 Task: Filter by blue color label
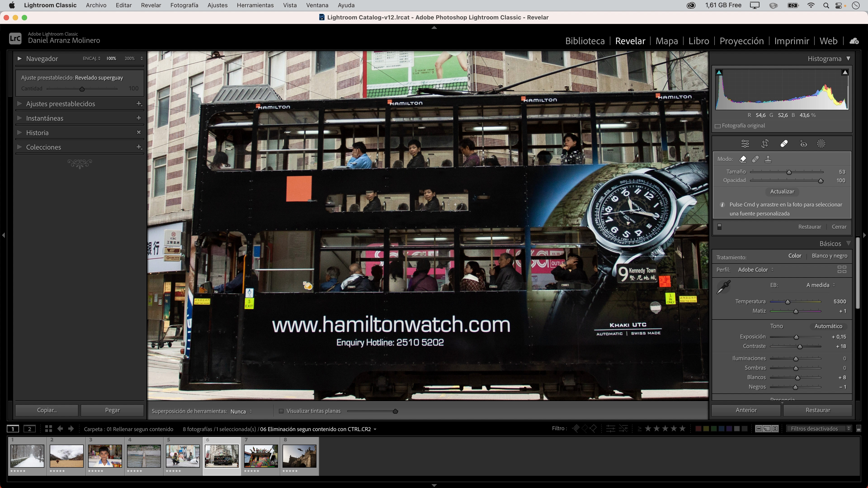pos(722,429)
